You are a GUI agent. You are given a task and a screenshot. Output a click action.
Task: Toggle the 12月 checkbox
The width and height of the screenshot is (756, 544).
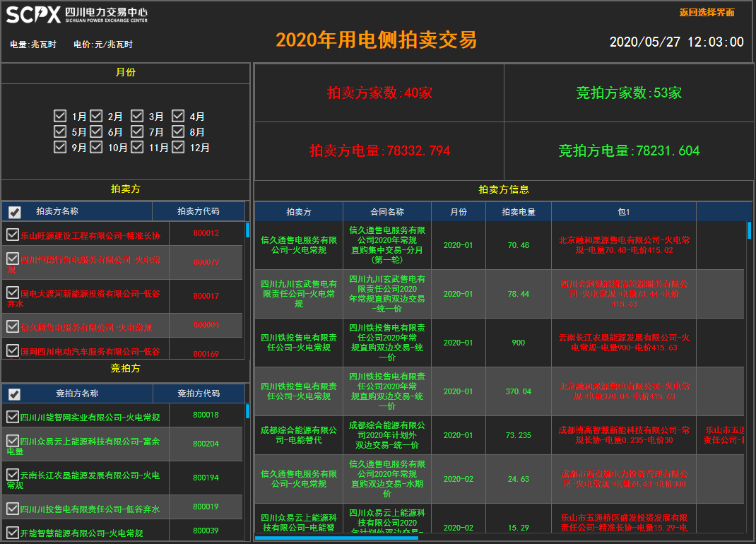[178, 147]
